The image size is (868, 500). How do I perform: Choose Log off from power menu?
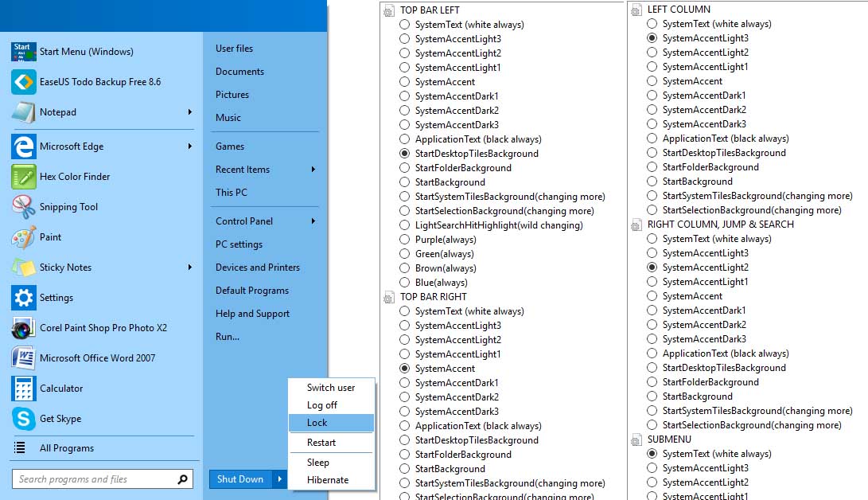[x=331, y=405]
